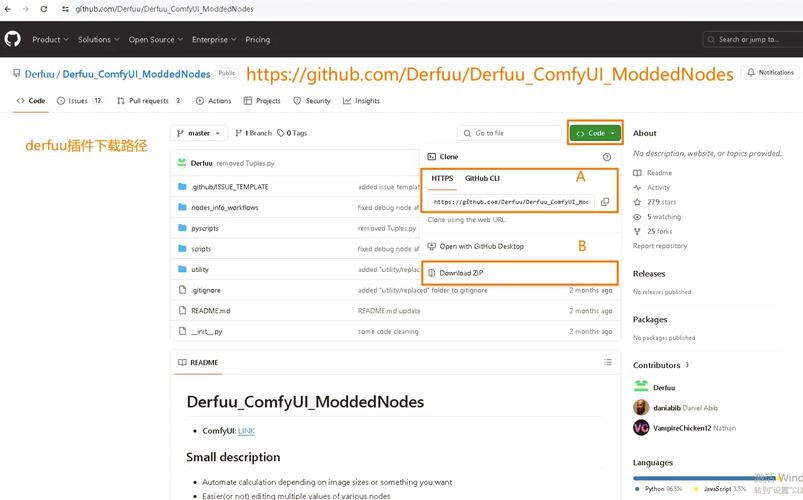The image size is (803, 500).
Task: Open Derfuu_ComfyUI_ModdedNodes repo breadcrumb link
Action: coord(136,74)
